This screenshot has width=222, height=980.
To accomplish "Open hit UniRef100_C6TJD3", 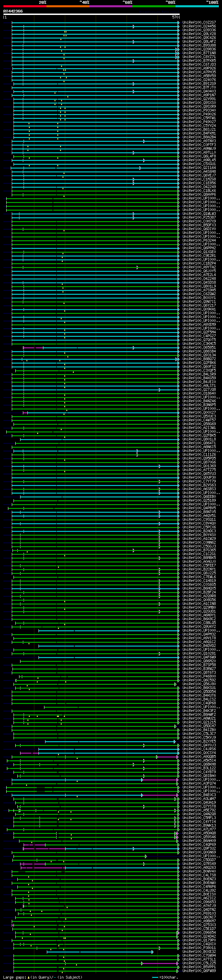I will click(x=199, y=65).
